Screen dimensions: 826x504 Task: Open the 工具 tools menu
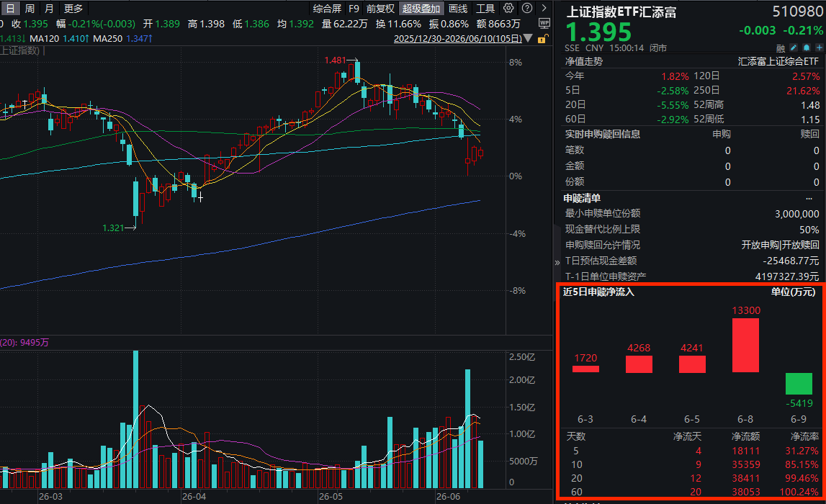[485, 9]
